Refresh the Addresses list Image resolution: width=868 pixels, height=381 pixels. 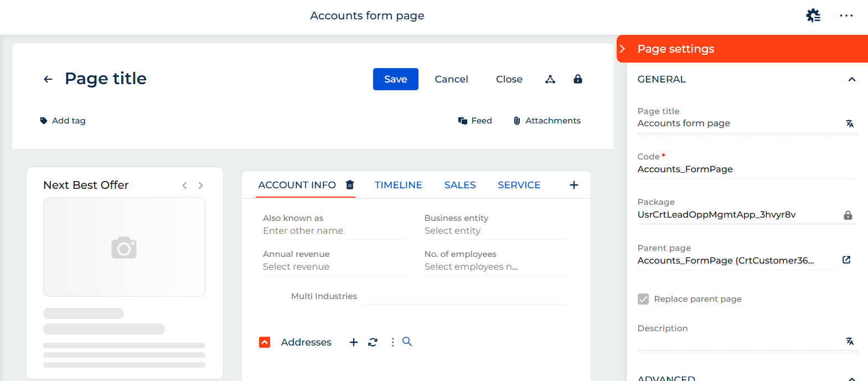373,342
